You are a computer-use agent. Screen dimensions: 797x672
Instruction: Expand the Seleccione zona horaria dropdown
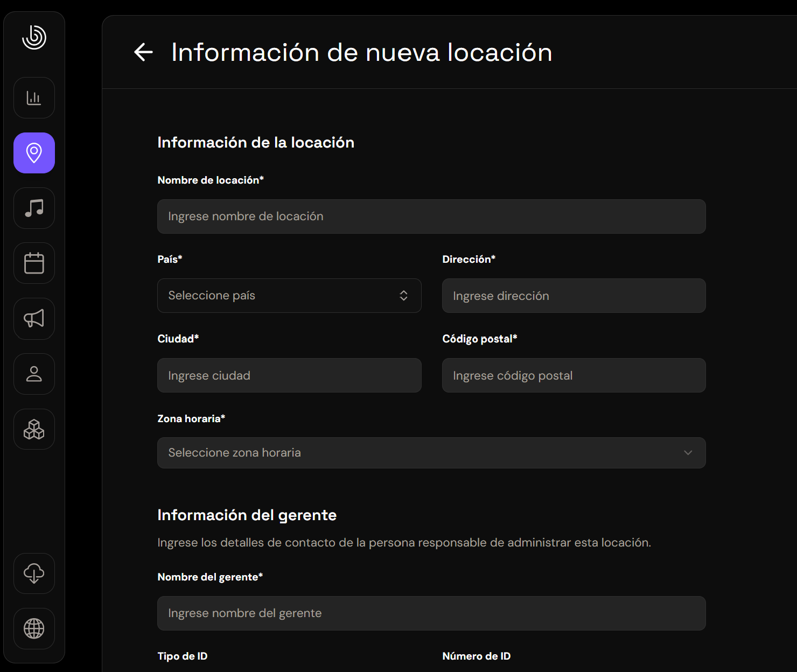431,453
